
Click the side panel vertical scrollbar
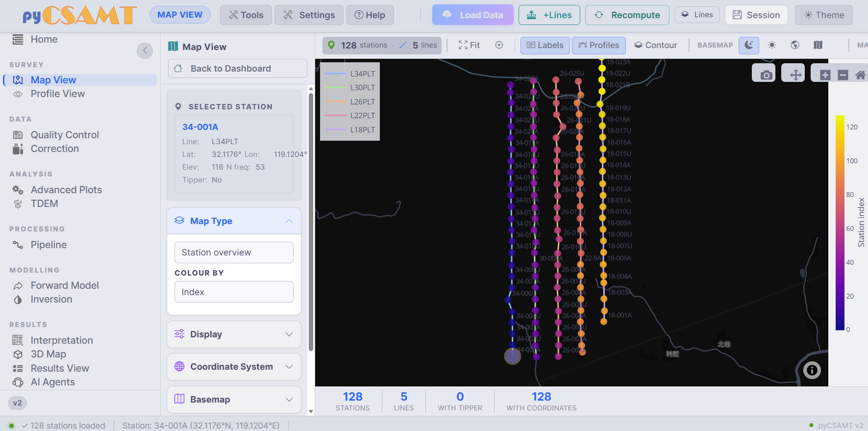pos(311,222)
